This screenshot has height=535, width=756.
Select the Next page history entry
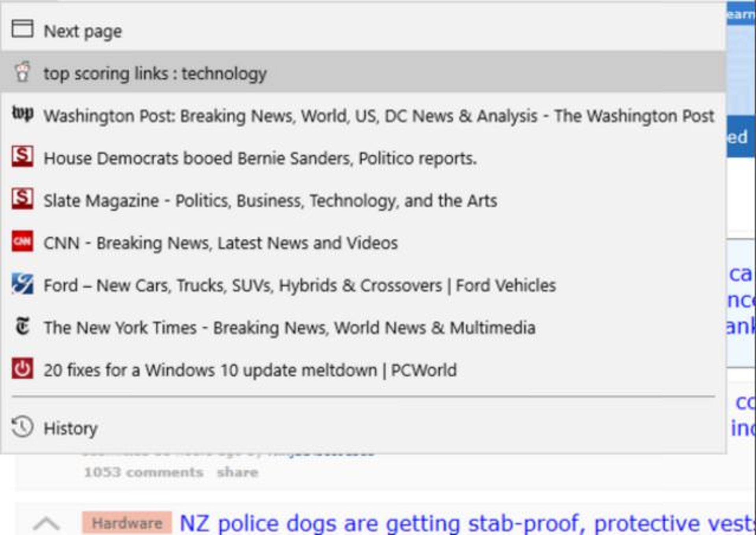[x=363, y=30]
